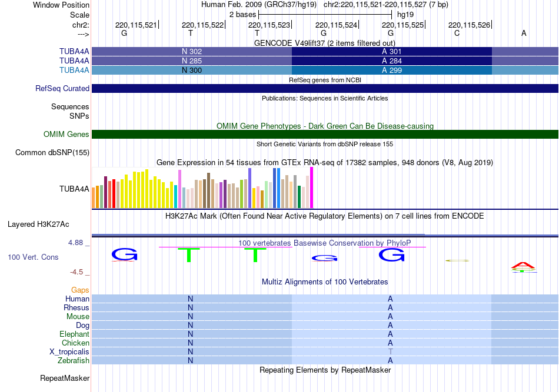Click the dark green OMIM Genes bar
Screen dimensions: 559x392
[x=325, y=134]
